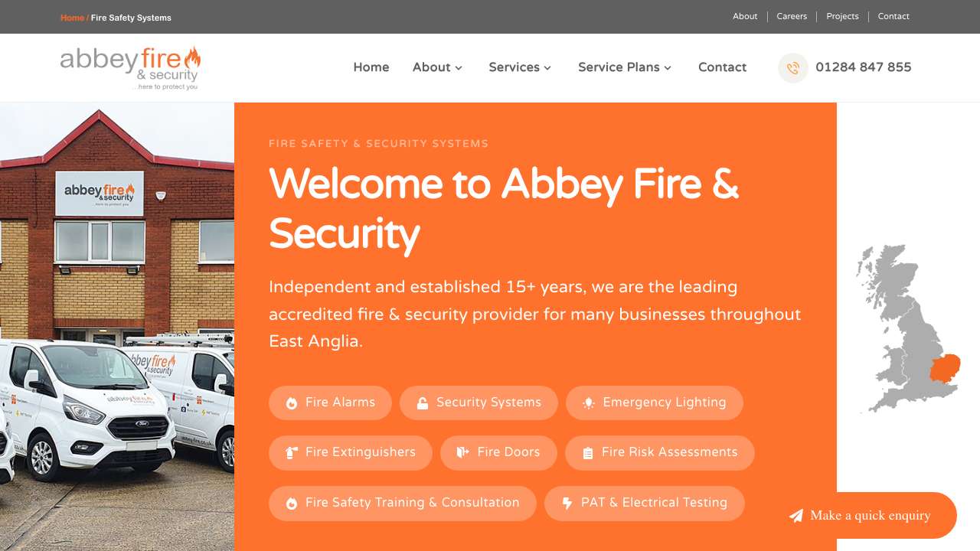Click the Make a quick enquiry button

click(x=870, y=516)
